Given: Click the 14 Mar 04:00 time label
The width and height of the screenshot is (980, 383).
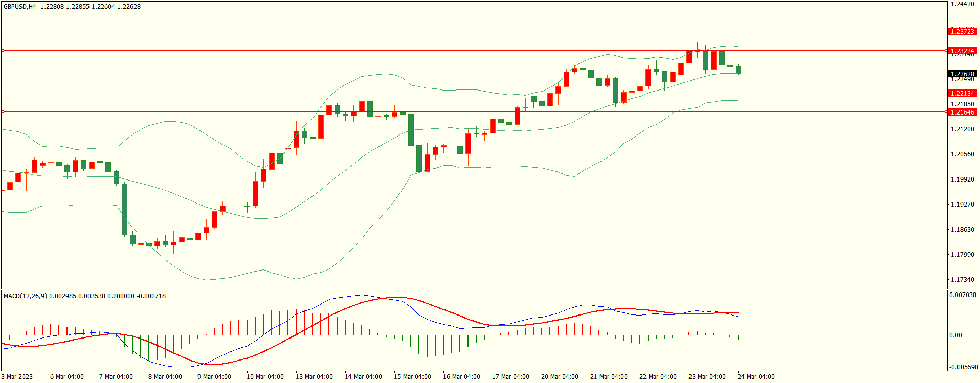Looking at the screenshot, I should (363, 377).
